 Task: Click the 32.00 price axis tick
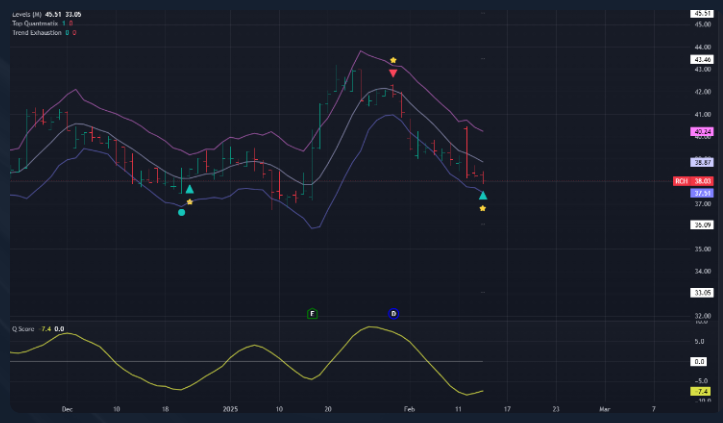703,316
